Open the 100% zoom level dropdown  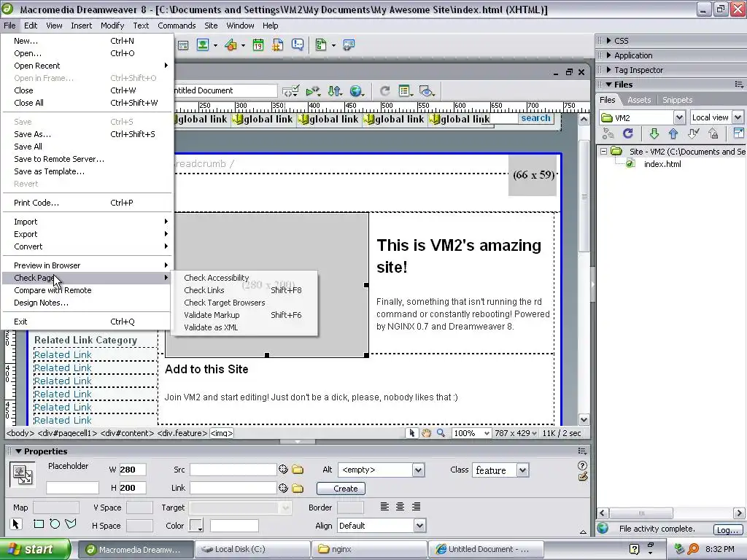[487, 433]
